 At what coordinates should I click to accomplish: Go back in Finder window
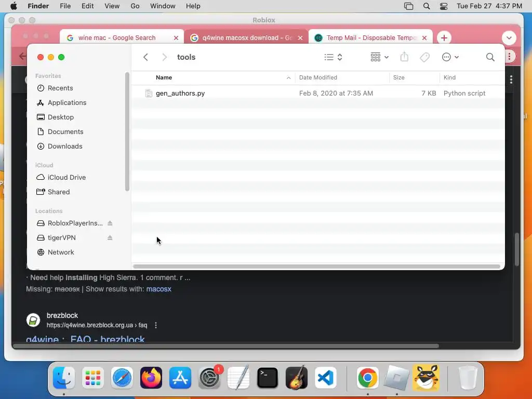(145, 57)
